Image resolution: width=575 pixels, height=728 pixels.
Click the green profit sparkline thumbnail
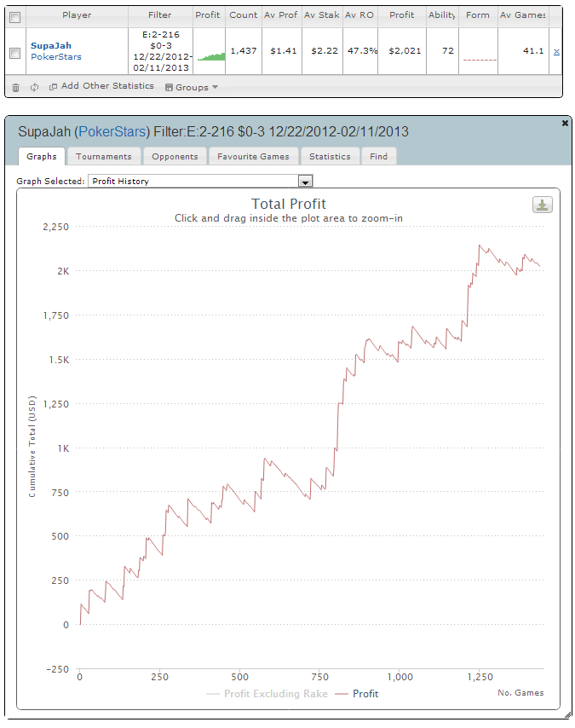click(x=211, y=56)
